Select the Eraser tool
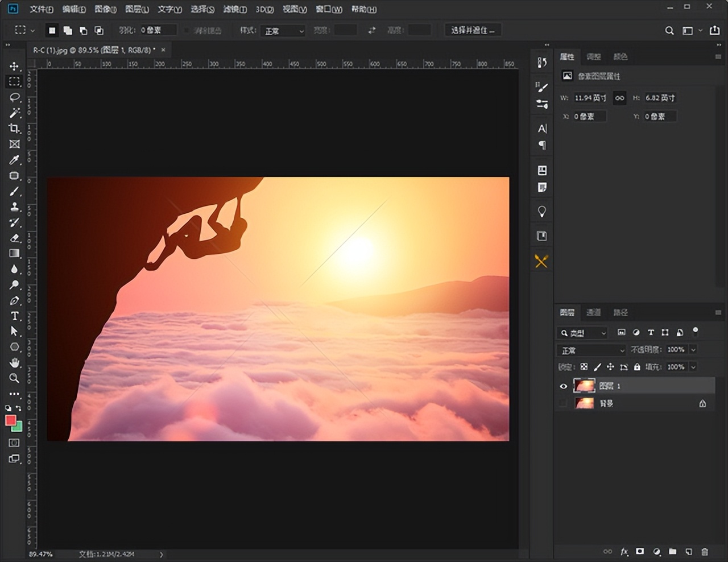This screenshot has height=562, width=728. (14, 238)
